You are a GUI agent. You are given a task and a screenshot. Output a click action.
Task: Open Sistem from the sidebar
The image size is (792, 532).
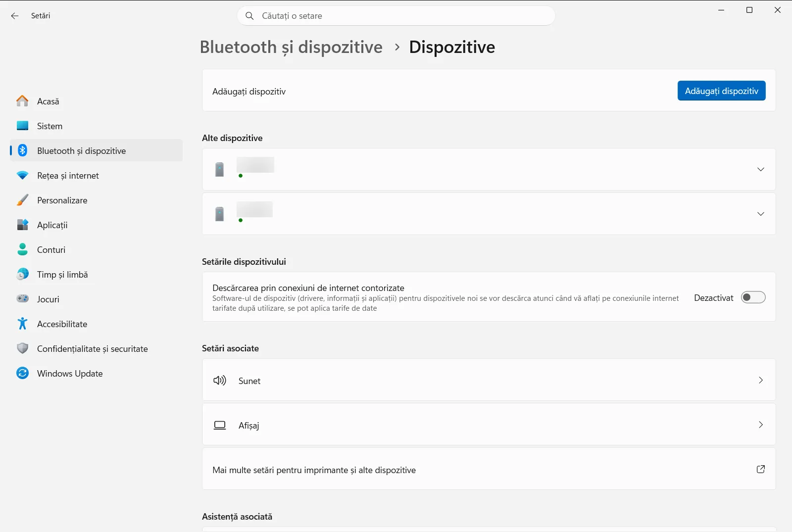[96, 126]
